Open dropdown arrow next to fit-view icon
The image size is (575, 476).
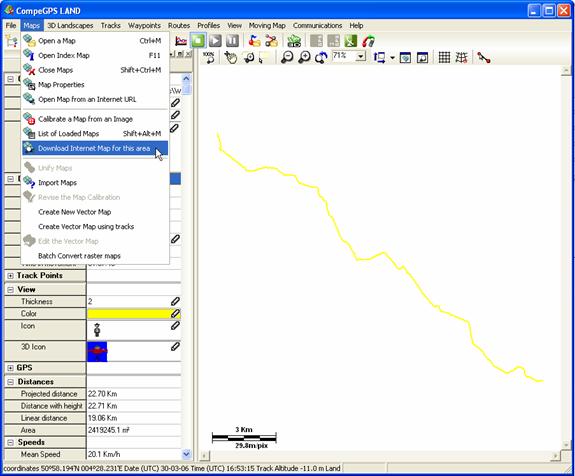click(392, 58)
